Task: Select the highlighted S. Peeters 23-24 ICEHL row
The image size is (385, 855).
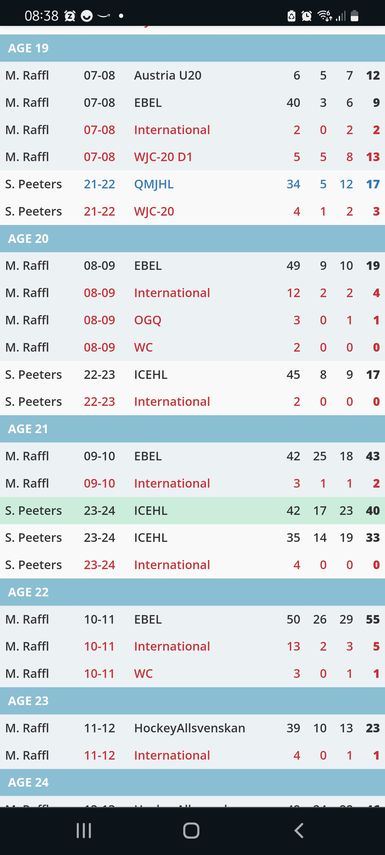Action: (x=192, y=510)
